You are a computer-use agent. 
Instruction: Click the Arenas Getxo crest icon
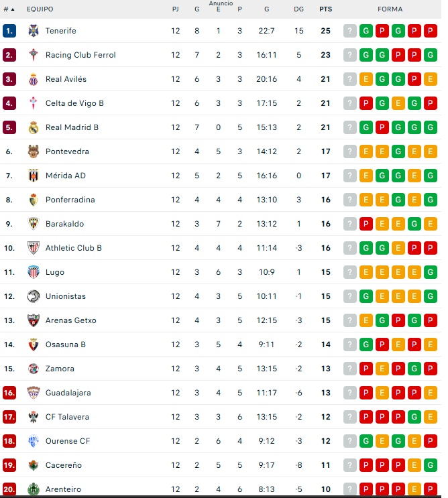tap(34, 320)
